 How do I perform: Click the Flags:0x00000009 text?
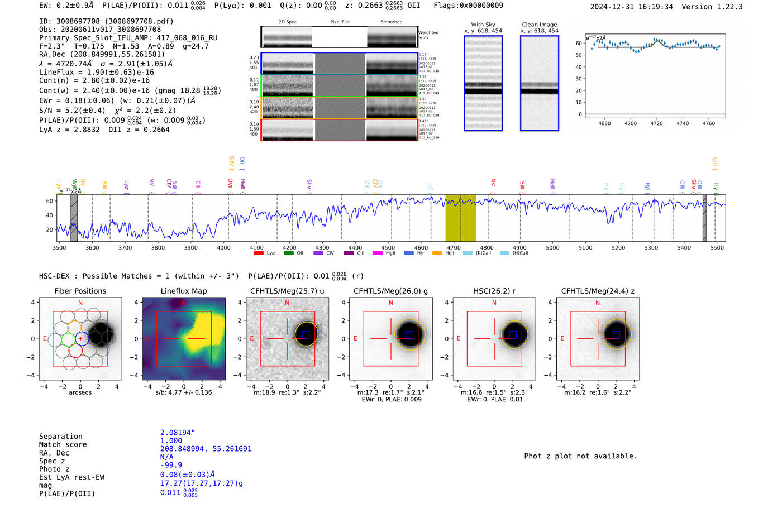tap(468, 6)
